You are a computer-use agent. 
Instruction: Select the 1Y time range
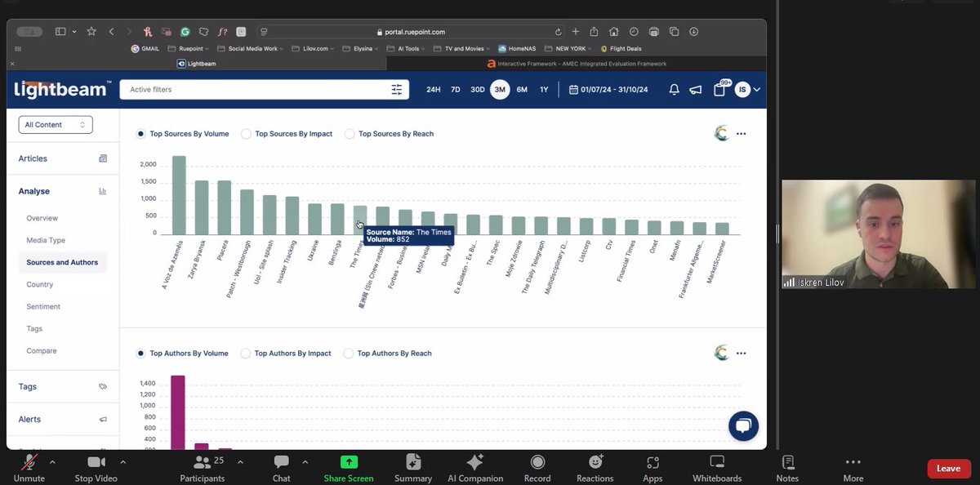click(544, 90)
